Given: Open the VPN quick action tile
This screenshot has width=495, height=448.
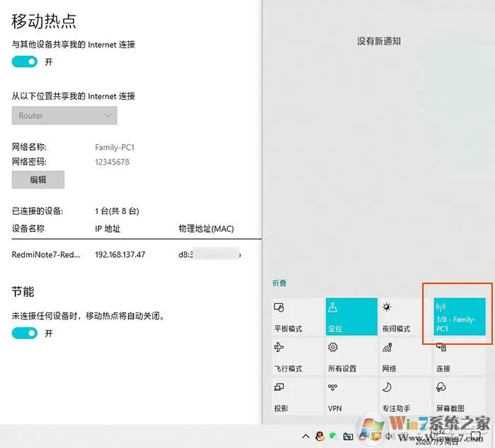Looking at the screenshot, I should [x=351, y=396].
